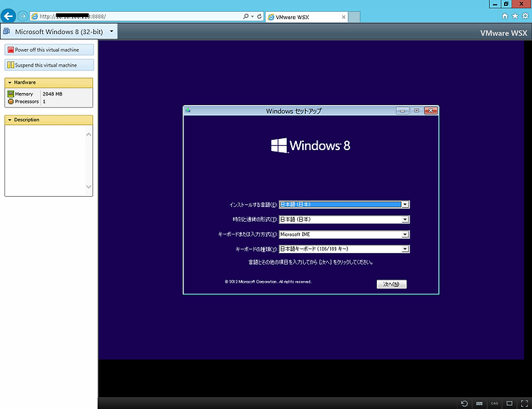Image resolution: width=532 pixels, height=409 pixels.
Task: Click inside the Description text area
Action: (45, 160)
